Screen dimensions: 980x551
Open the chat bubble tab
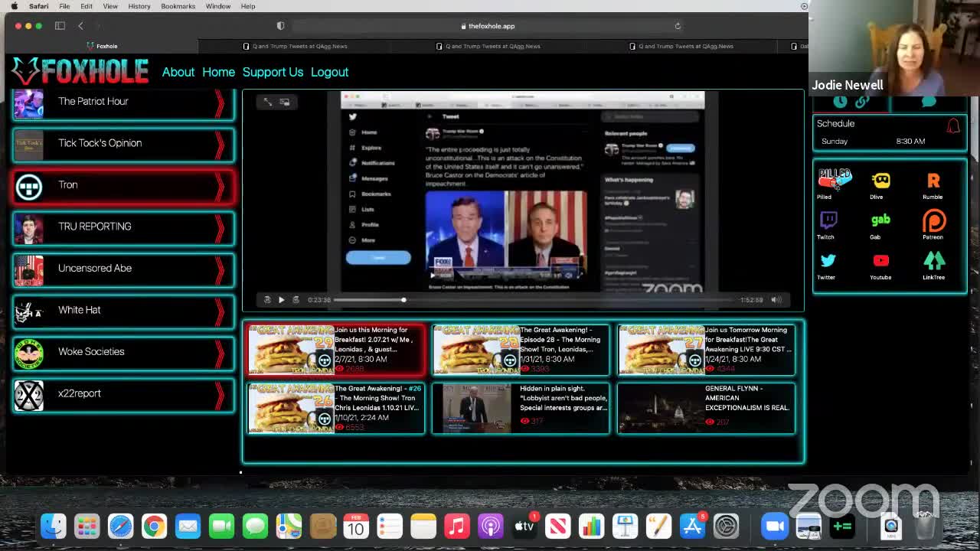[x=929, y=101]
